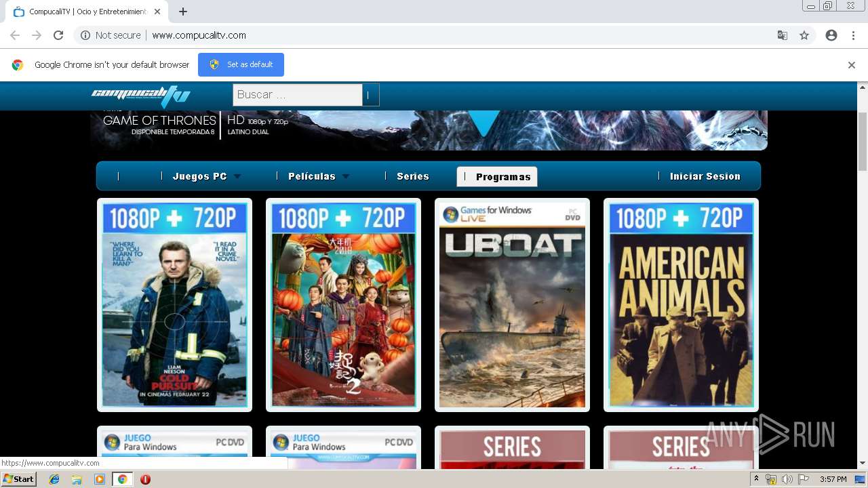Go back using the browser back arrow
Viewport: 868px width, 488px height.
pyautogui.click(x=15, y=35)
